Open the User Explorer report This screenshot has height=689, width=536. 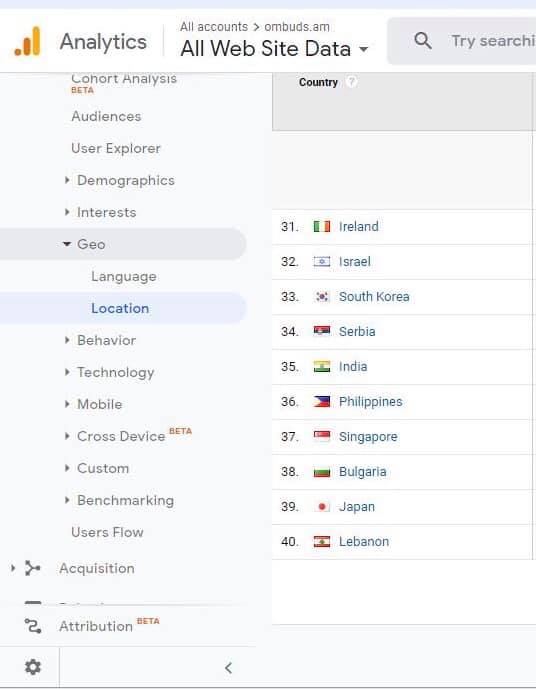point(116,149)
